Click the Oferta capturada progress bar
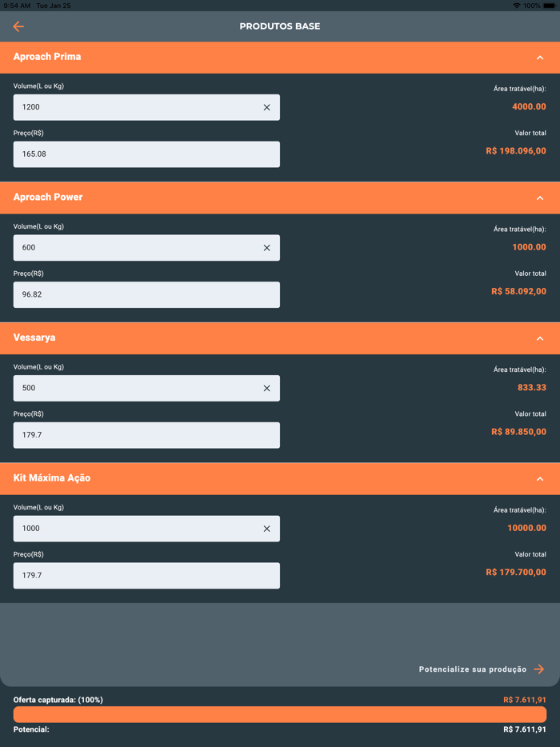Viewport: 560px width, 747px height. coord(280,714)
